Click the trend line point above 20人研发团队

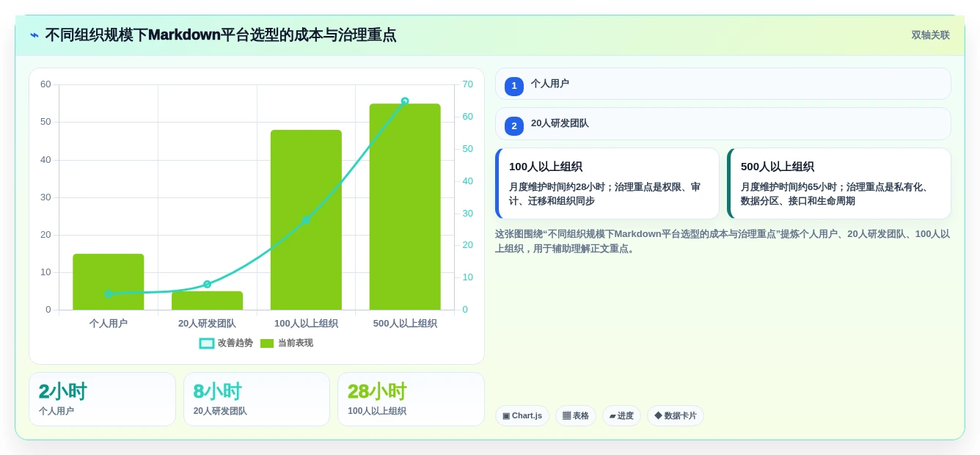(207, 284)
